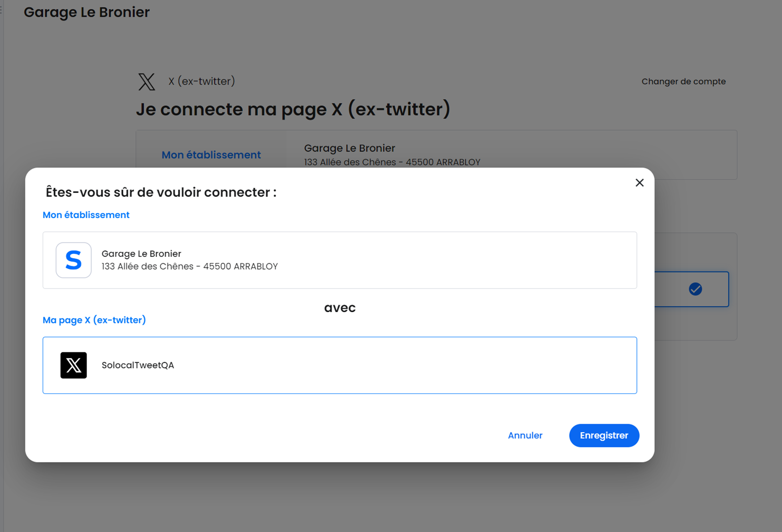Click dialog address '133 Allée des Chênes'
This screenshot has height=532, width=782.
(x=190, y=266)
